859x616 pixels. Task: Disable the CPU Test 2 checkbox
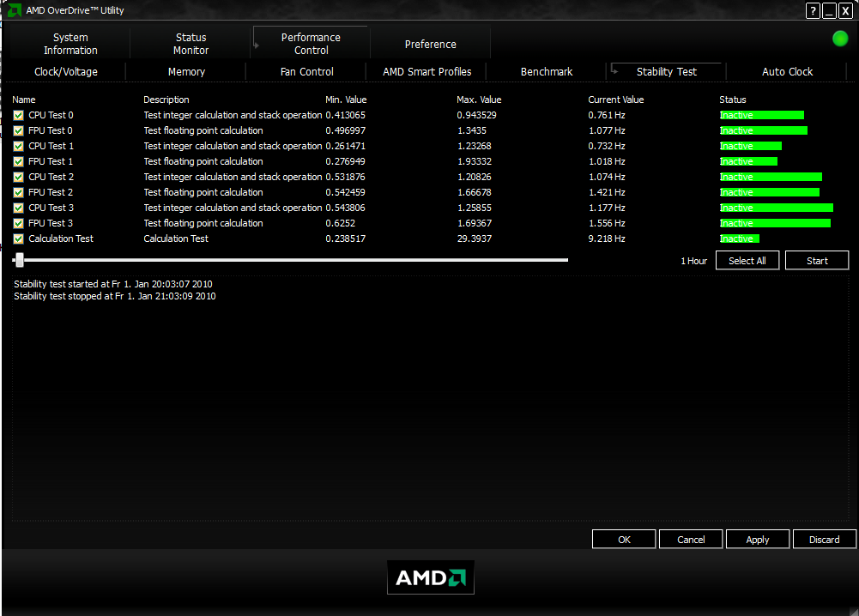(x=19, y=177)
